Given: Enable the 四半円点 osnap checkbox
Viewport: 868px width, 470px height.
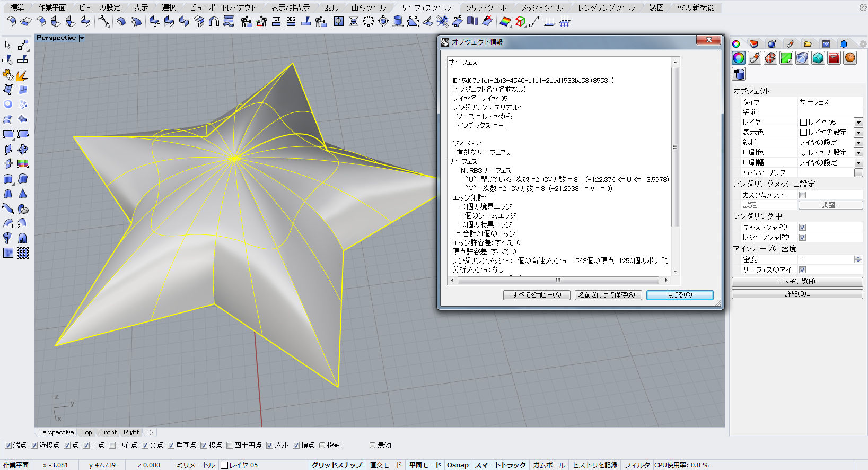Looking at the screenshot, I should 230,445.
